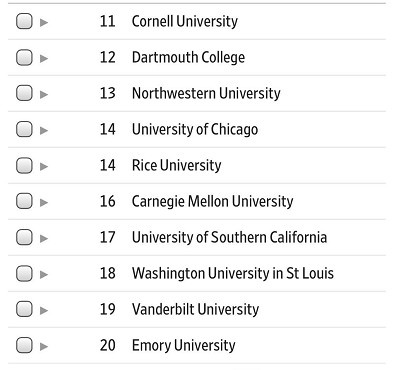Expand the Cornell University row arrow

coord(44,23)
